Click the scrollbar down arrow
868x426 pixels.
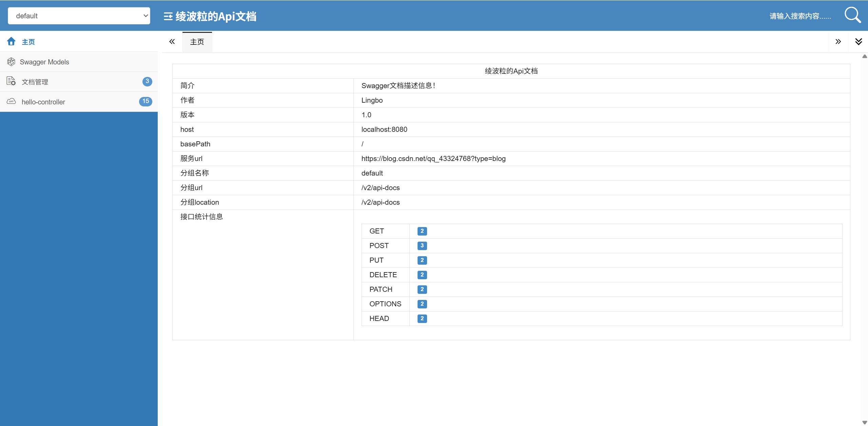coord(864,422)
